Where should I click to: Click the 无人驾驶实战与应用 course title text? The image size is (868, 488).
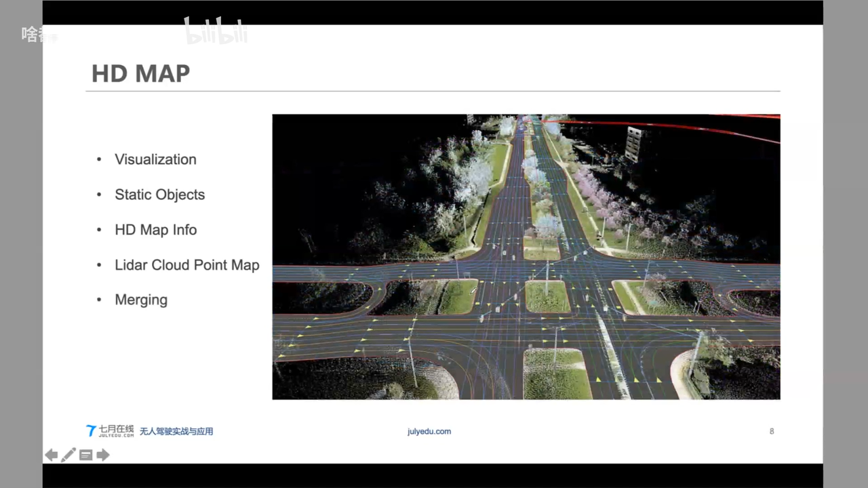click(x=176, y=431)
